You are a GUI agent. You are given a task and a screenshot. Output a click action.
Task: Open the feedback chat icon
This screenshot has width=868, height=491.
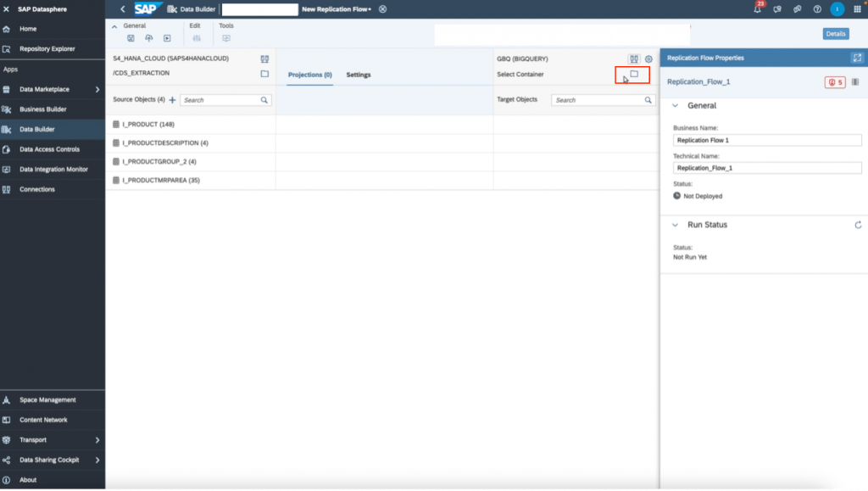pyautogui.click(x=777, y=8)
